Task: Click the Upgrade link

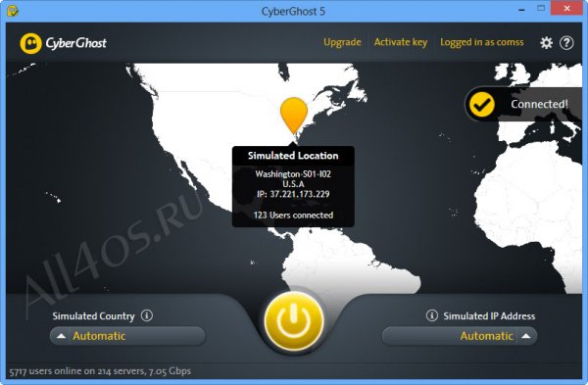Action: pyautogui.click(x=342, y=42)
